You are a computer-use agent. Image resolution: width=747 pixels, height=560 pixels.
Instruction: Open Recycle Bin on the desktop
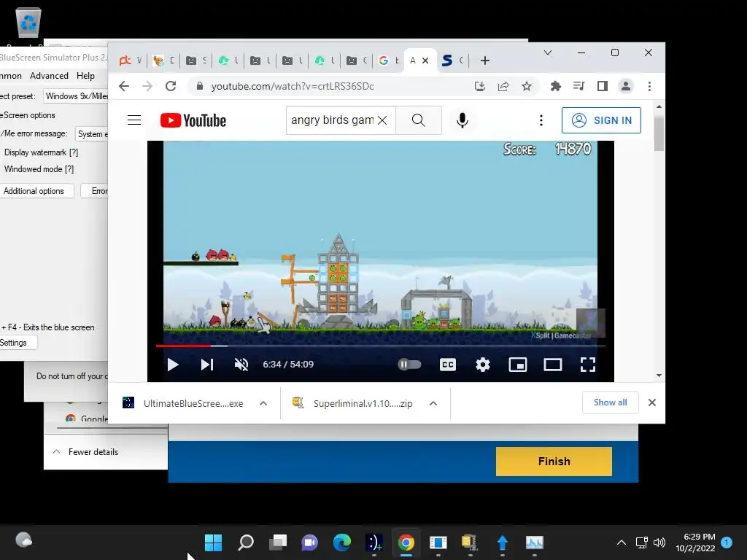coord(28,22)
